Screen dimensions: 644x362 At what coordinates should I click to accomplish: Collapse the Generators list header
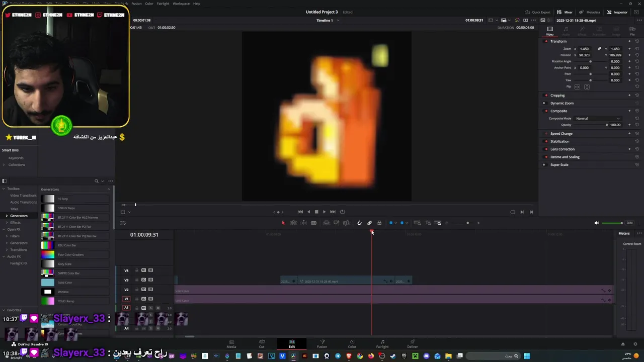[109, 189]
